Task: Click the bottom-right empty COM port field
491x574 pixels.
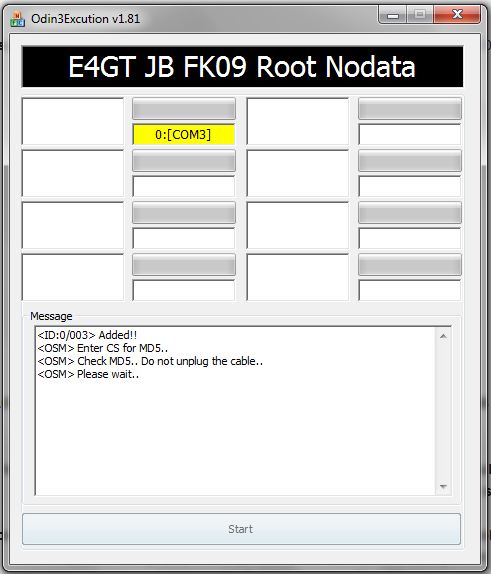Action: [x=410, y=290]
